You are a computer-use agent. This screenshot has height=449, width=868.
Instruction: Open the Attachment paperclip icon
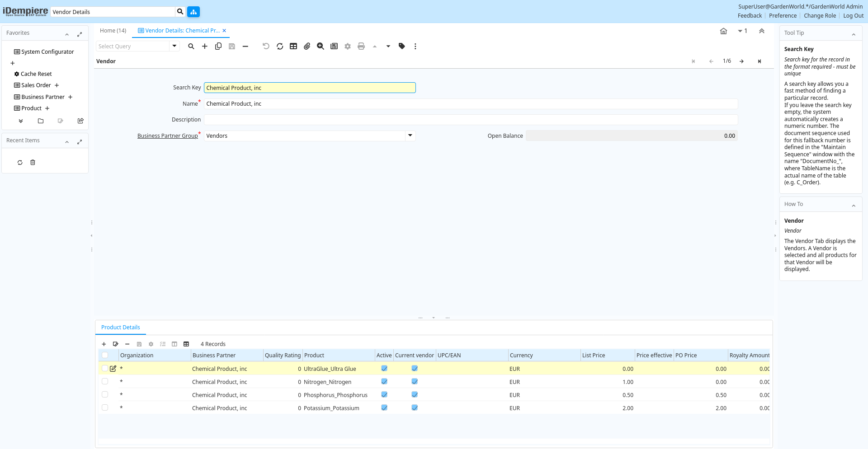click(307, 46)
